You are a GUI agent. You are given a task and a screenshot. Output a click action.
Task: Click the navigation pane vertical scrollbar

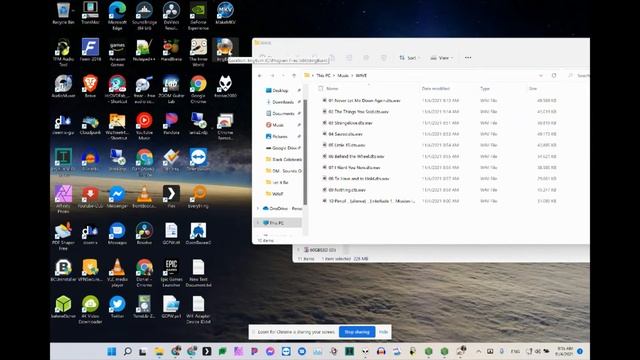pyautogui.click(x=305, y=152)
